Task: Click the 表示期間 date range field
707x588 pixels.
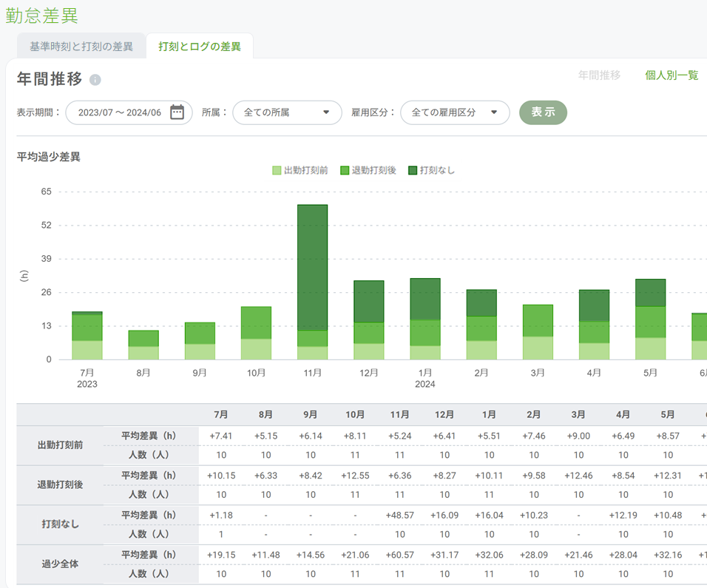Action: tap(120, 112)
